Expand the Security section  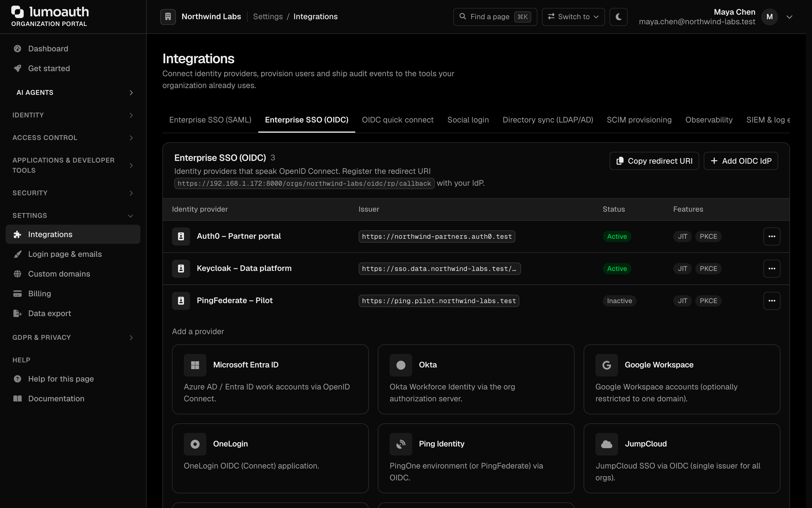[x=73, y=193]
